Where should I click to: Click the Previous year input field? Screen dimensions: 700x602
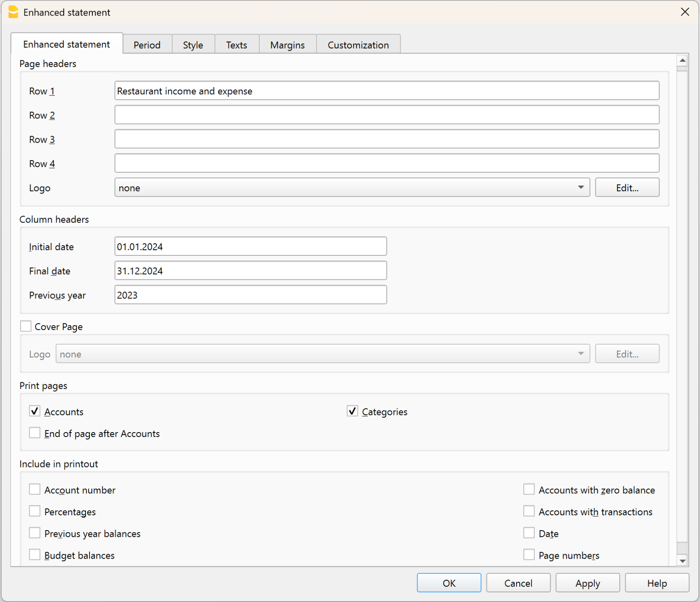point(250,295)
